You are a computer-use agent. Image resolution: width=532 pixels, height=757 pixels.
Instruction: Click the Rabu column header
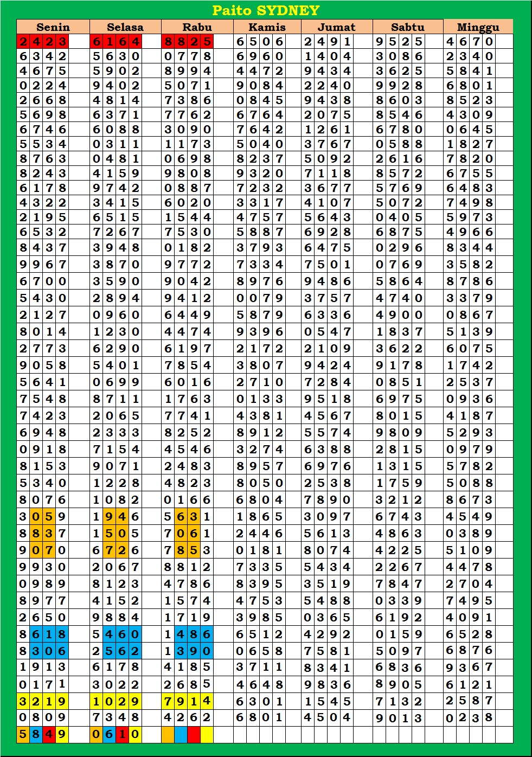click(x=197, y=27)
